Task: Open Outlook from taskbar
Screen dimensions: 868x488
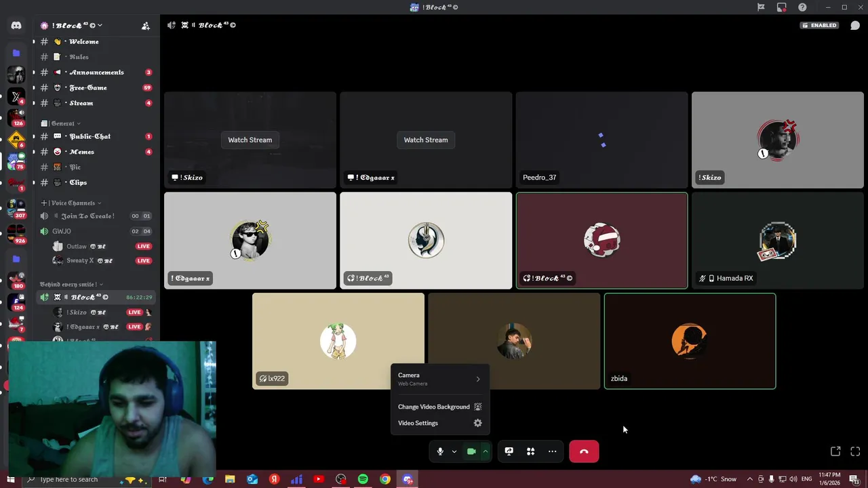Action: point(252,479)
